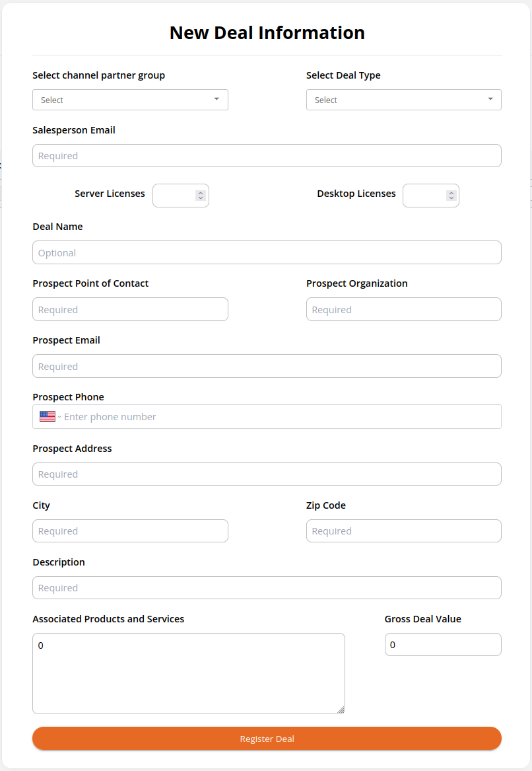
Task: Click the City input field
Action: point(130,531)
